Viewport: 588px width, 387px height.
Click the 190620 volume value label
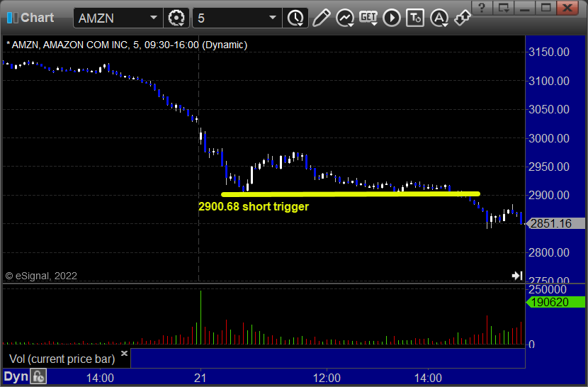555,302
